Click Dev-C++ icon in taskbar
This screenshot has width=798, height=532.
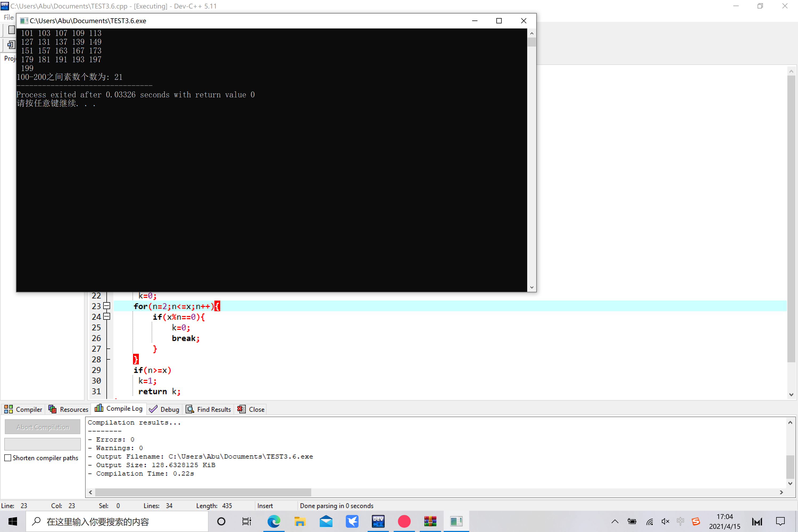click(x=378, y=521)
